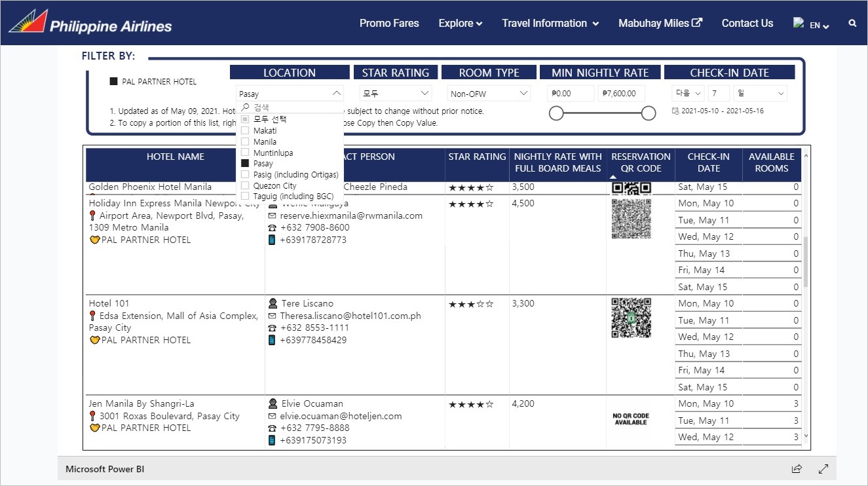Open the Contact Us page

pos(747,23)
